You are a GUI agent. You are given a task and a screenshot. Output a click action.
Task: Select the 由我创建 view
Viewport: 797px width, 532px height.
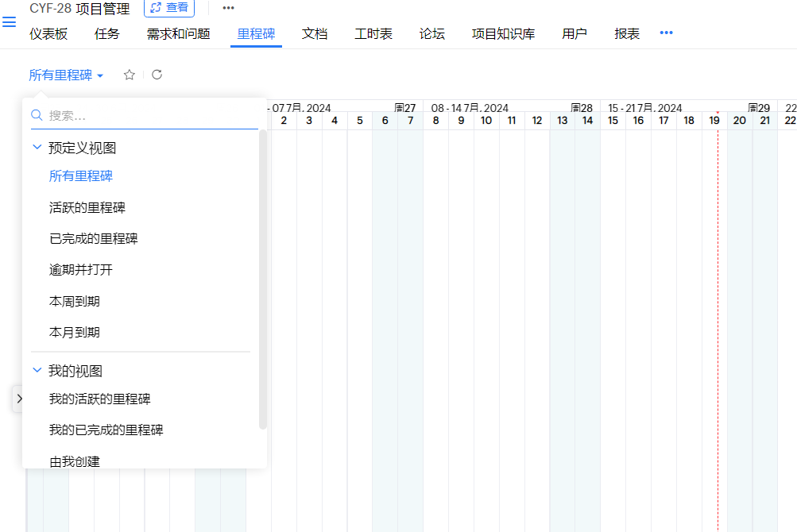coord(74,461)
